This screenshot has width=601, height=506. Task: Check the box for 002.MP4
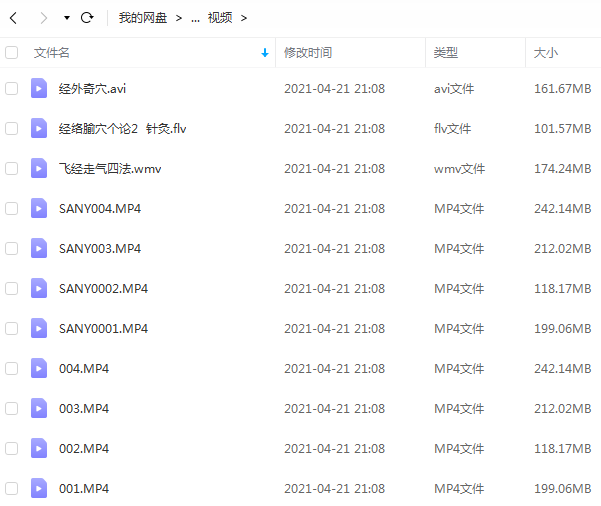(11, 448)
